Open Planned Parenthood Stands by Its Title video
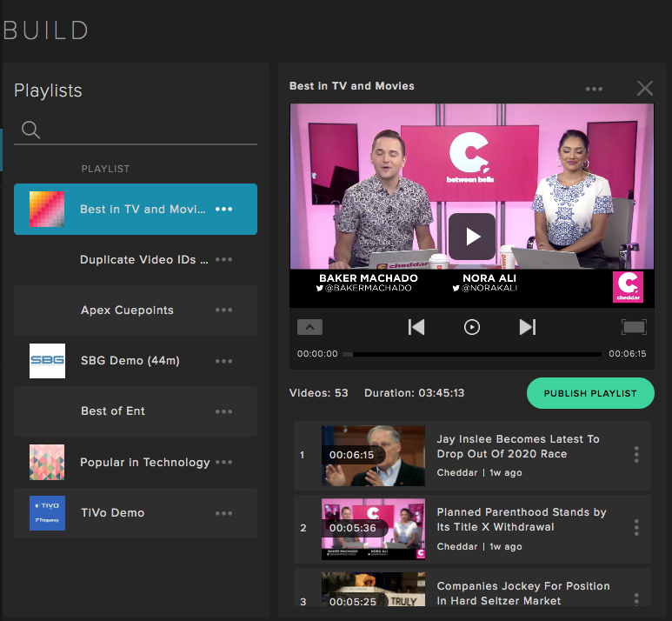 click(522, 519)
